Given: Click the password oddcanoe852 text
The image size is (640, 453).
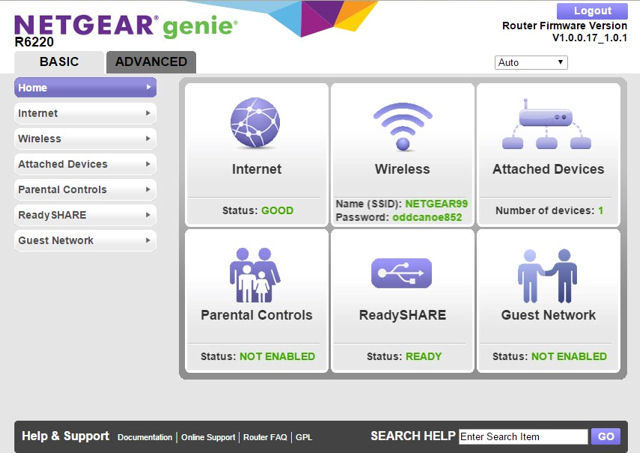Looking at the screenshot, I should 427,217.
